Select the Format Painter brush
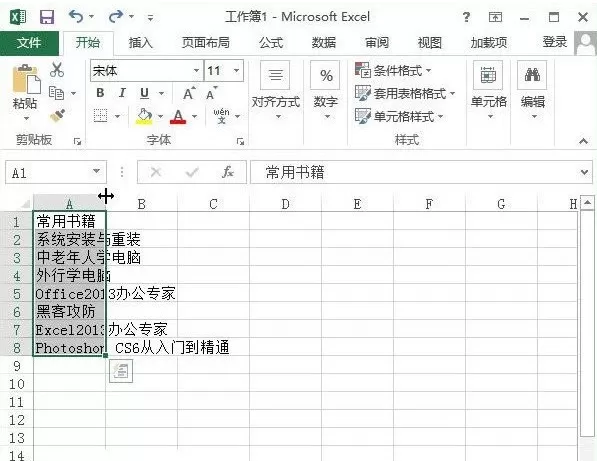The image size is (597, 461). click(57, 115)
